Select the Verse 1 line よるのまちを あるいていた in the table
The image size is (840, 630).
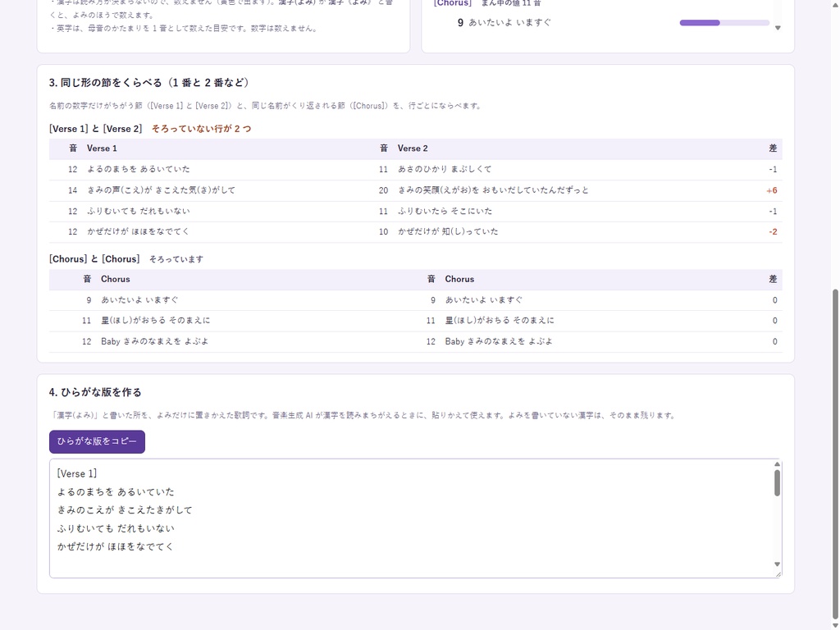[x=138, y=169]
